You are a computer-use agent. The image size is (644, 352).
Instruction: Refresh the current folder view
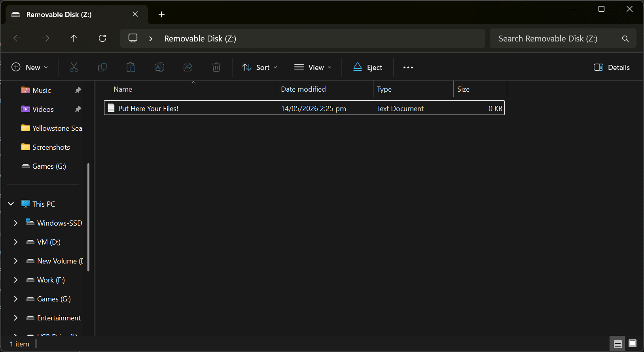[102, 38]
